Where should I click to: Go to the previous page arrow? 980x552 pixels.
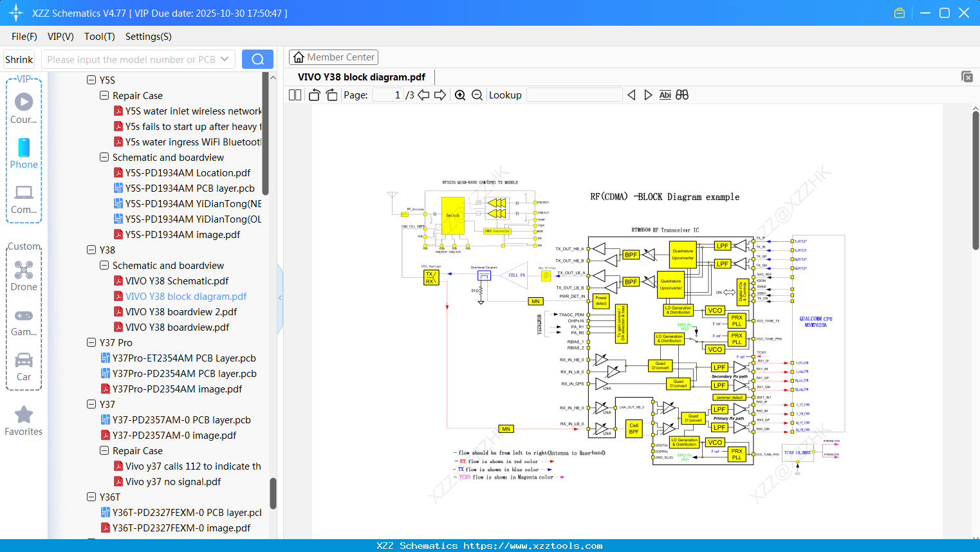pyautogui.click(x=423, y=95)
